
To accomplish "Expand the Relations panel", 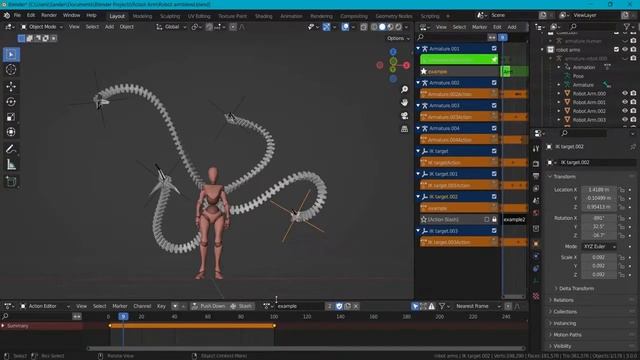I will point(563,300).
